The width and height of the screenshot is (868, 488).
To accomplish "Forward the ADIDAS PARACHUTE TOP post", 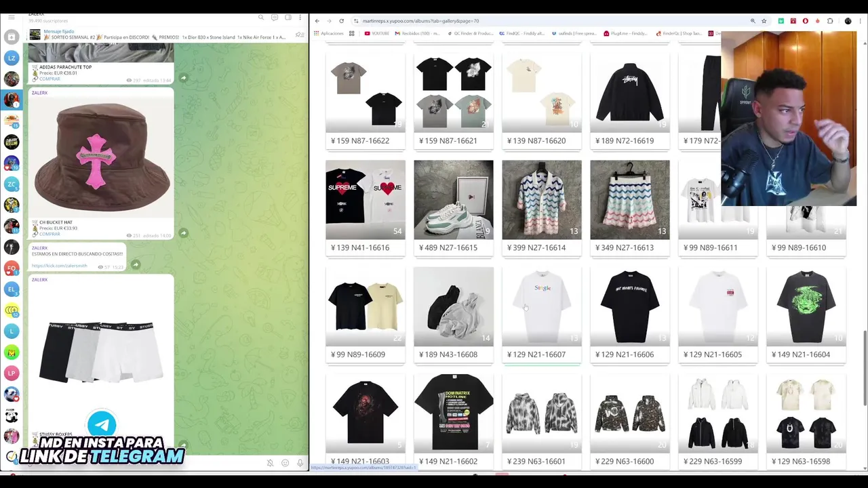I will pos(183,78).
